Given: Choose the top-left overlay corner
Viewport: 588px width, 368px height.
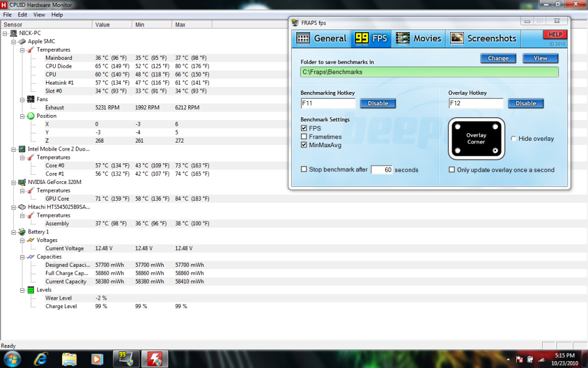Looking at the screenshot, I should click(x=458, y=126).
